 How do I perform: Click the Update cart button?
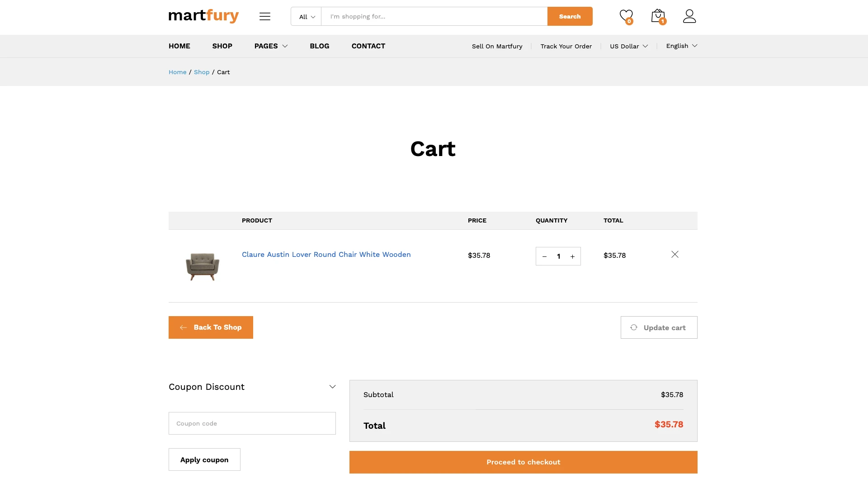tap(659, 327)
